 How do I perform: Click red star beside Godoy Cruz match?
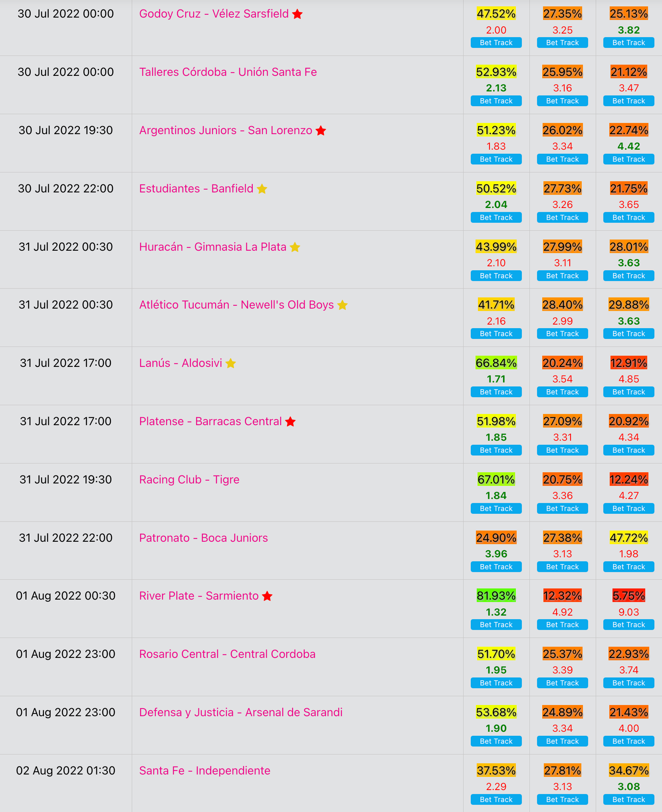[x=297, y=14]
